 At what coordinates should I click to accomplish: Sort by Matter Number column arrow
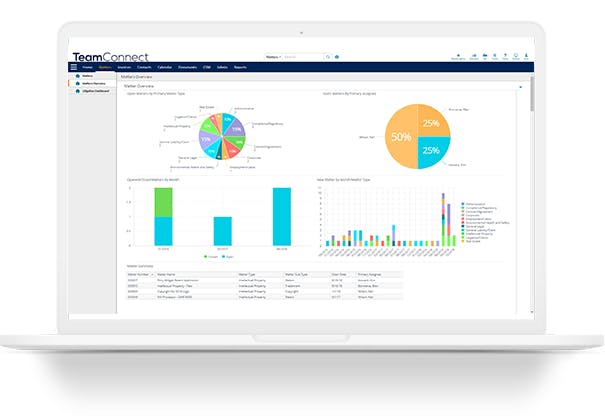point(152,274)
